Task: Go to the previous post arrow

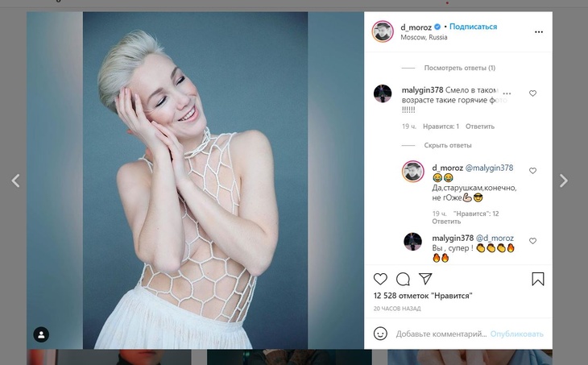Action: click(x=15, y=181)
